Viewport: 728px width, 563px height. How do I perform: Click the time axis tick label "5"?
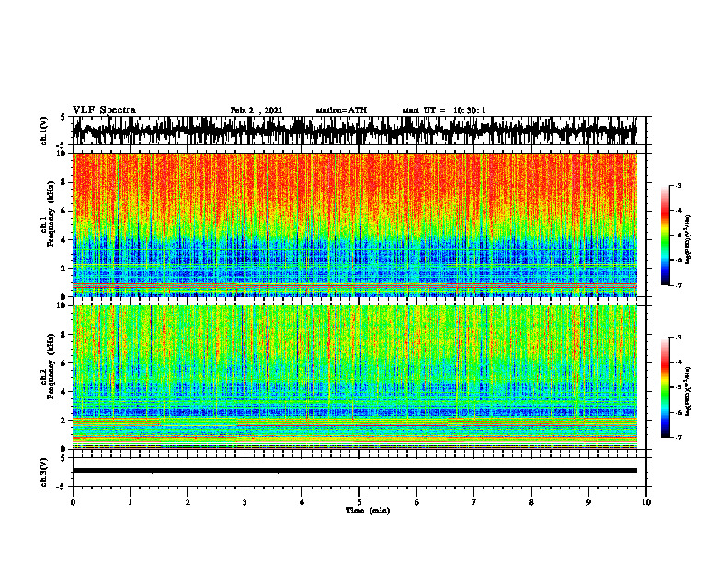point(359,502)
